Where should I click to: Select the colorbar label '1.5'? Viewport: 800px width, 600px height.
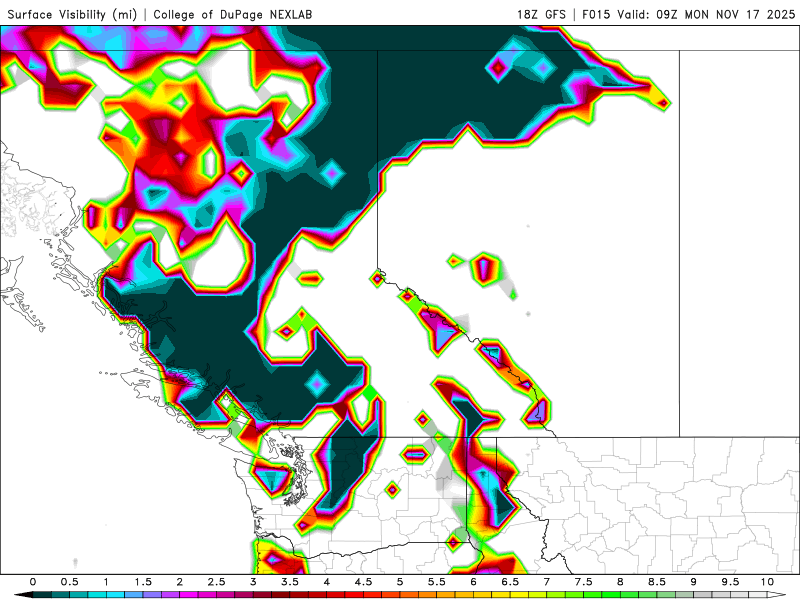143,582
